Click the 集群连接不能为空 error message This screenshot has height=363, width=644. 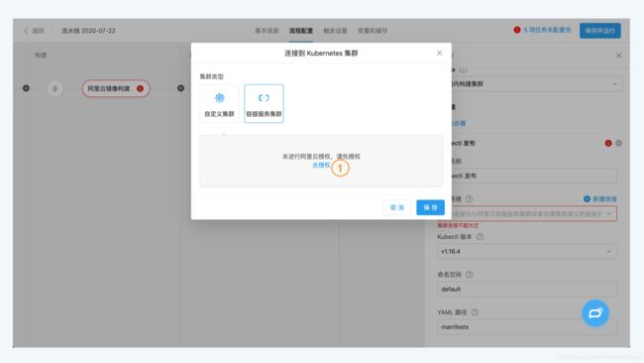click(458, 225)
